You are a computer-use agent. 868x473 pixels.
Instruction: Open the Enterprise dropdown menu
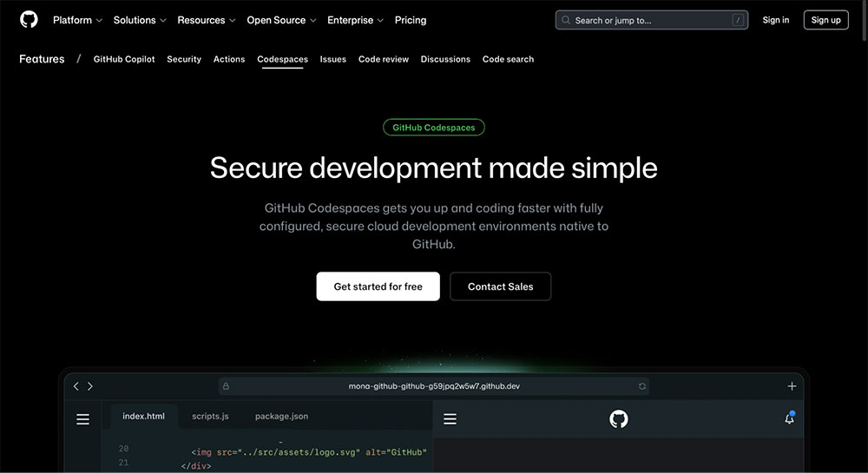click(x=355, y=20)
